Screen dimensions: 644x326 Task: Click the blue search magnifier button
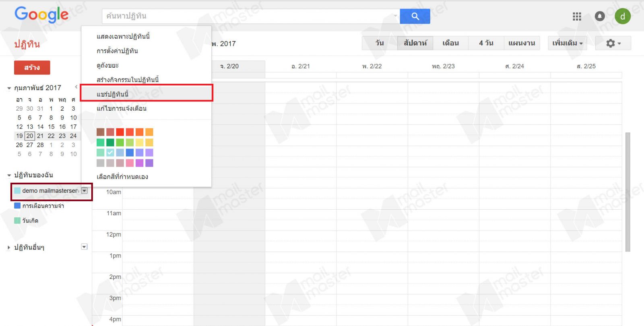pos(415,16)
